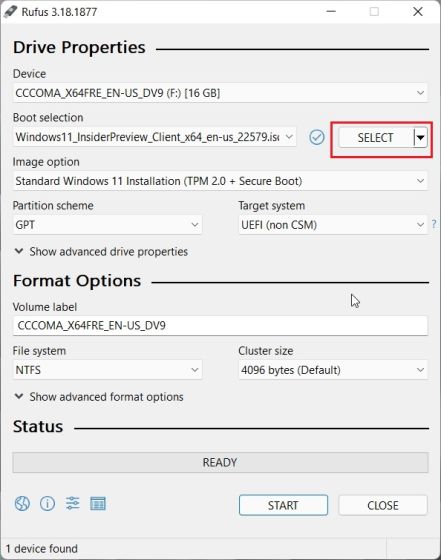Open the About info icon
The height and width of the screenshot is (560, 441).
pyautogui.click(x=47, y=504)
